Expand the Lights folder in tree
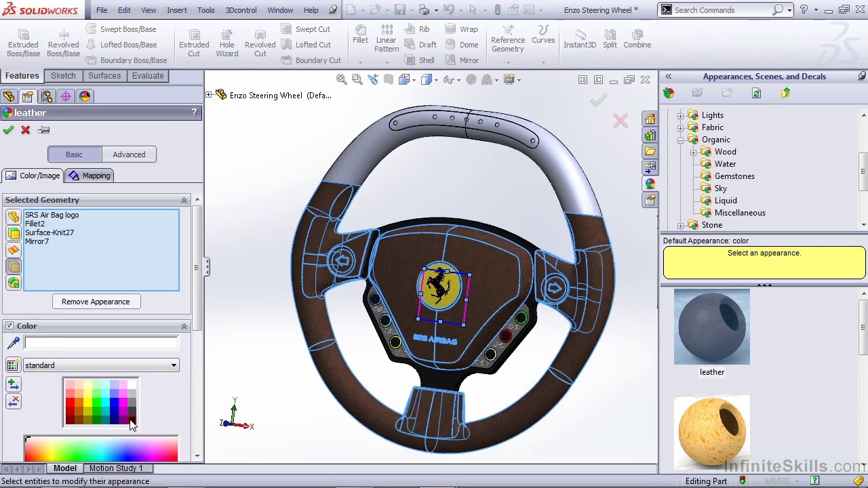868x488 pixels. (680, 115)
